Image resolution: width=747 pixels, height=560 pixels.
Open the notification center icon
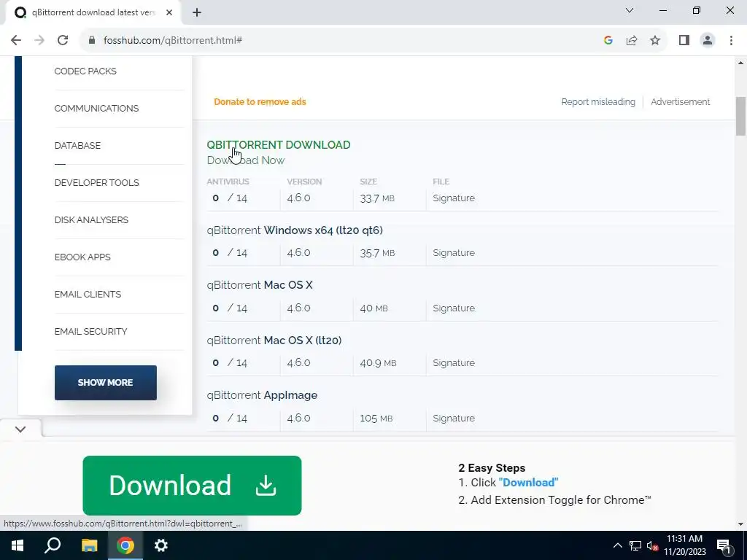(x=724, y=545)
